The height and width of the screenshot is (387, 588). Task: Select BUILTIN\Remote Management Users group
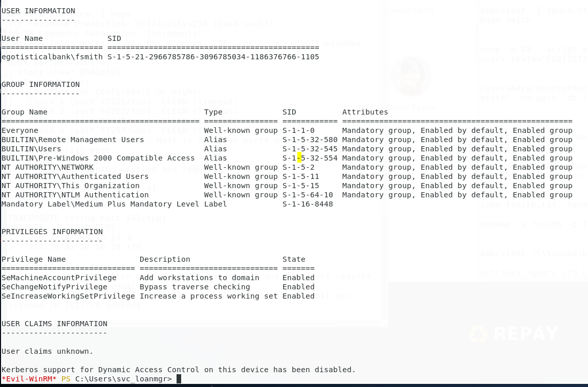(73, 140)
